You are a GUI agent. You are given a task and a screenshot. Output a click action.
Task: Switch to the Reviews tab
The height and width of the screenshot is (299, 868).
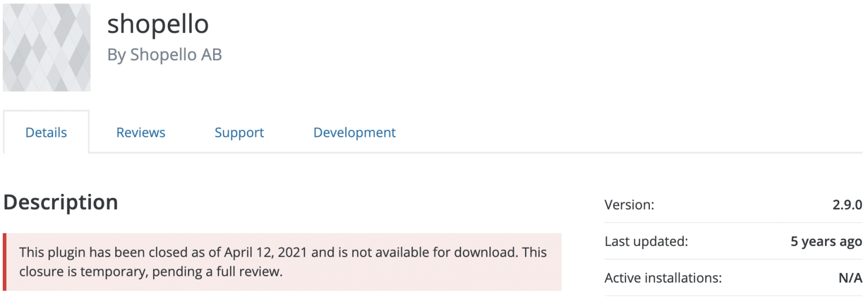[141, 132]
